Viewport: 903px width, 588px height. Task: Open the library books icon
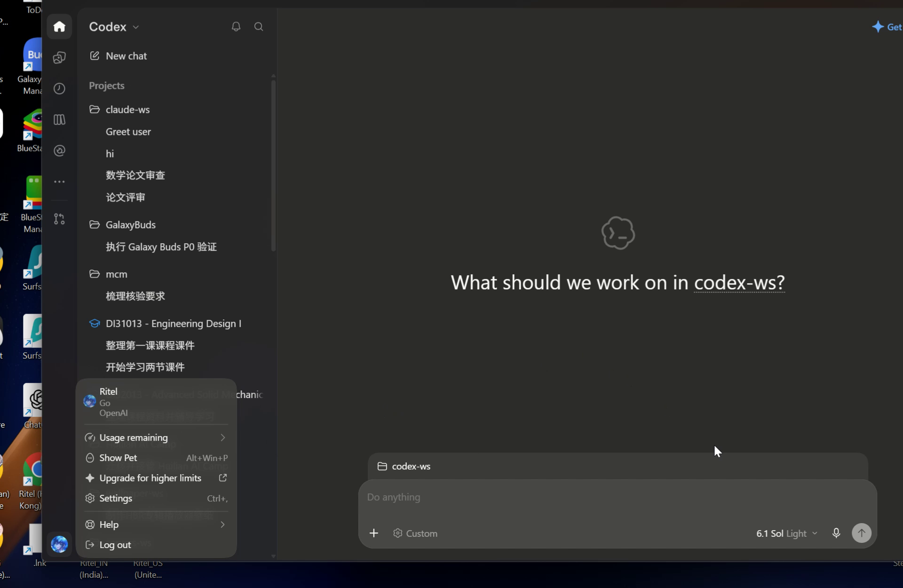coord(59,119)
